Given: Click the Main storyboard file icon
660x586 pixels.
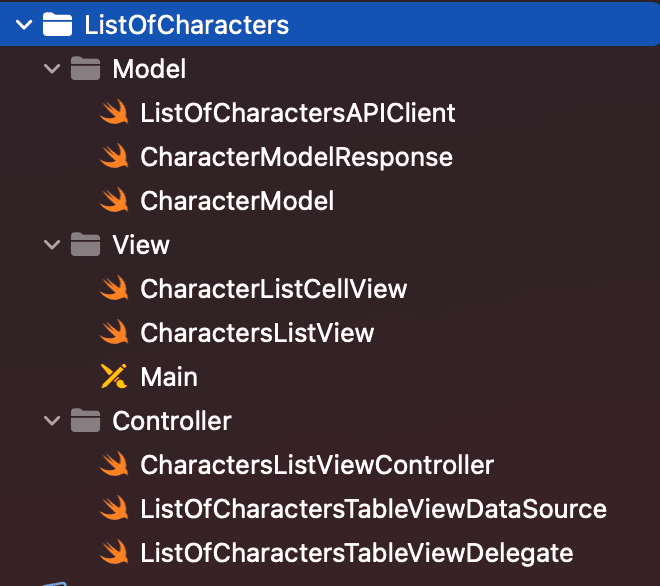Looking at the screenshot, I should (x=114, y=376).
